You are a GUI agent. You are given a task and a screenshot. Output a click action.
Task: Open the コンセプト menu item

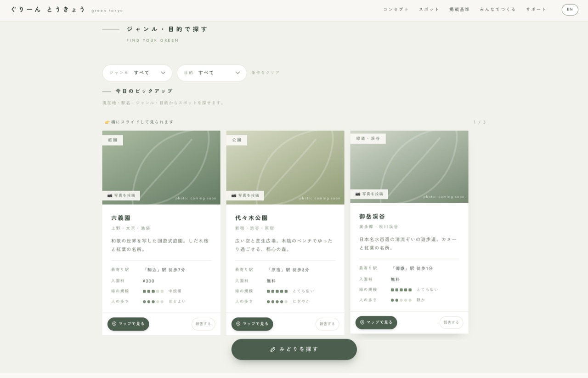[x=396, y=10]
